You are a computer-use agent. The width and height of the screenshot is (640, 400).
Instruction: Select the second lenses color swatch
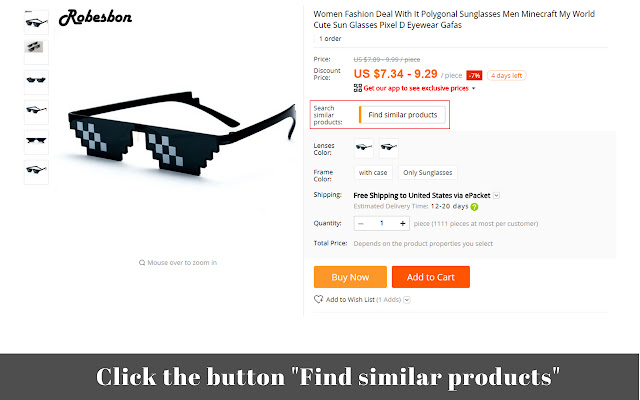click(x=389, y=148)
